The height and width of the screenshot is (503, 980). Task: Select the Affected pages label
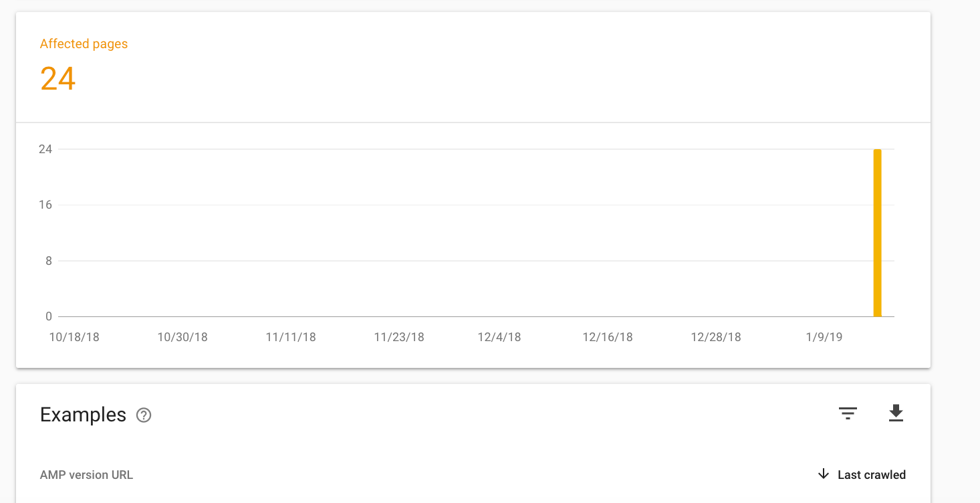click(84, 44)
